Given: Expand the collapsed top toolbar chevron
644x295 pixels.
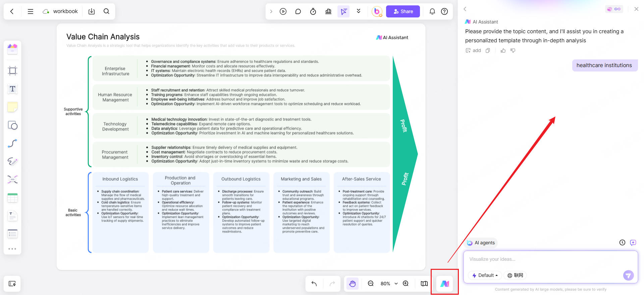Looking at the screenshot, I should pyautogui.click(x=271, y=11).
